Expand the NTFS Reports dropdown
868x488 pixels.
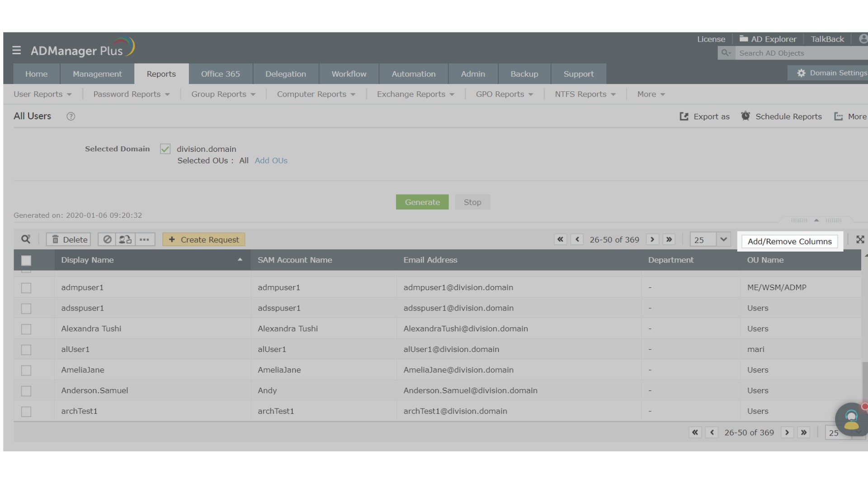point(585,94)
